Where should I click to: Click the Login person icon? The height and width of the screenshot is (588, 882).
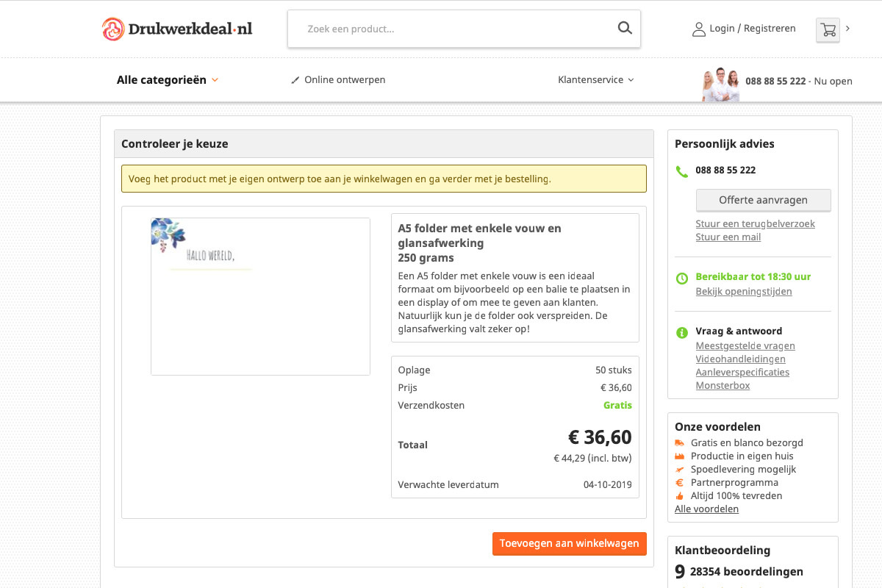(698, 29)
